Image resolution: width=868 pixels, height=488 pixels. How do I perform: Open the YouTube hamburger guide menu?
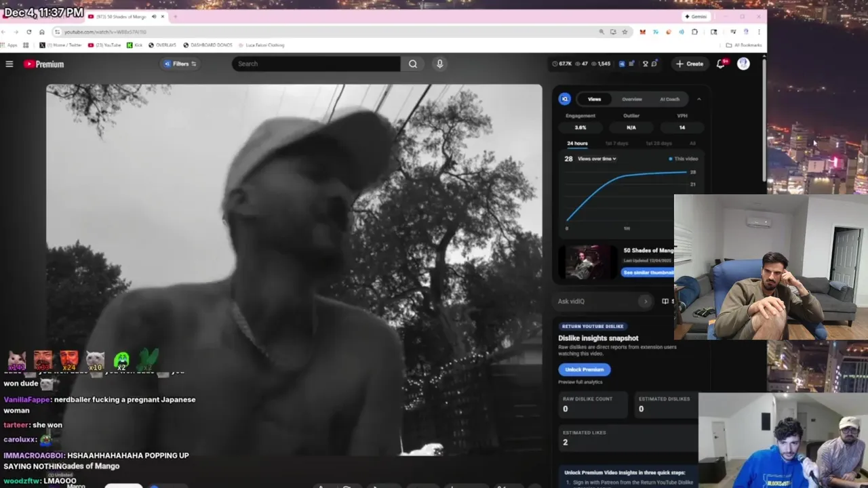9,64
